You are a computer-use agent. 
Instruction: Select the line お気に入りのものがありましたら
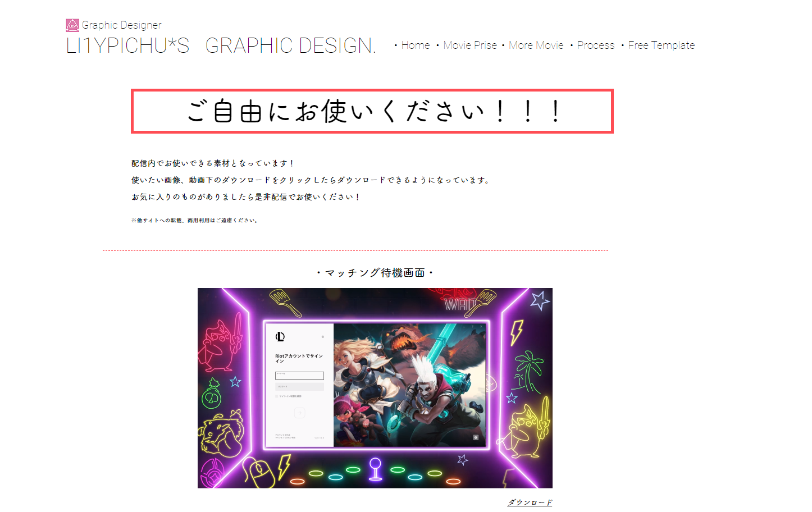pos(247,197)
